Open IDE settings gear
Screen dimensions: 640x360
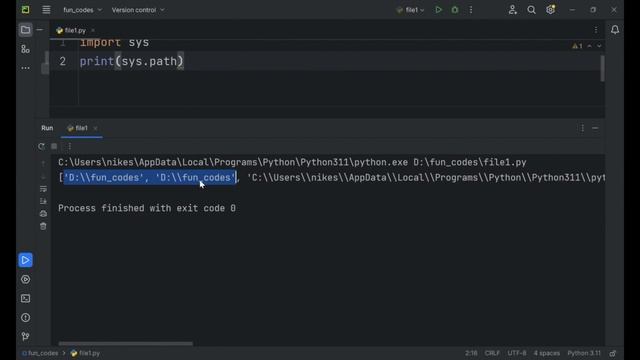tap(550, 10)
